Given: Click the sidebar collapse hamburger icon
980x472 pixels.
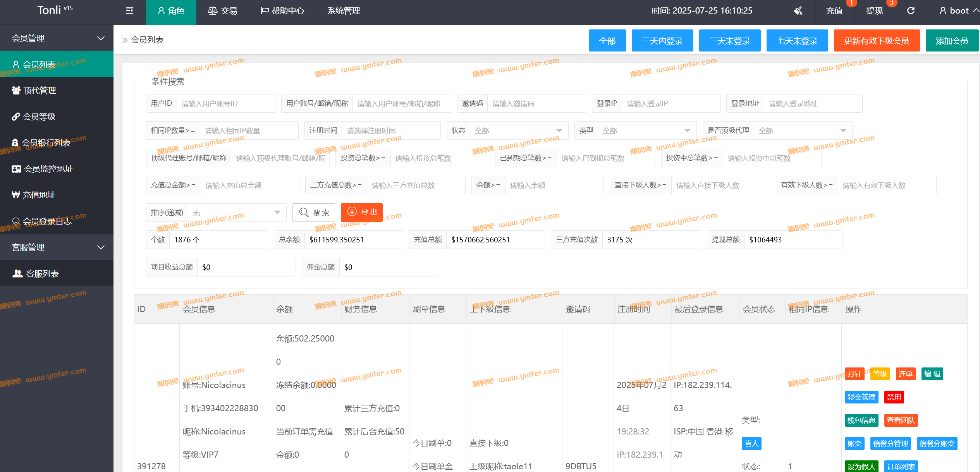Looking at the screenshot, I should (x=129, y=11).
